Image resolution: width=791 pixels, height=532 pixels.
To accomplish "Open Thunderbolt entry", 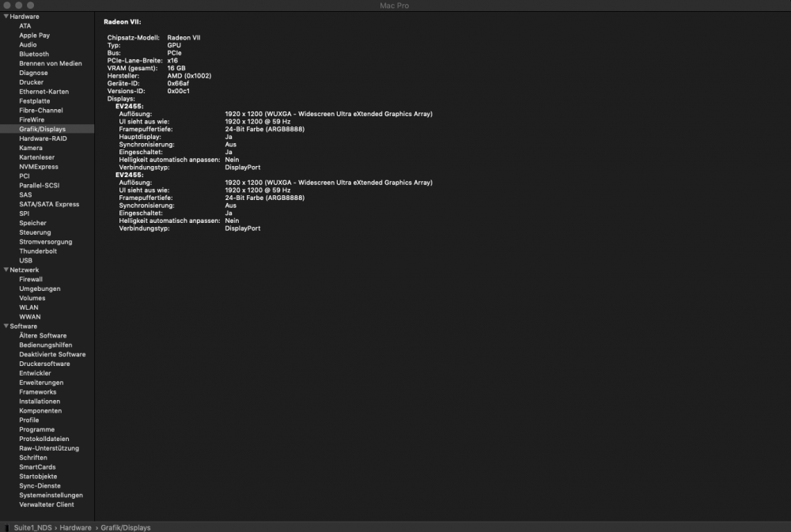I will tap(38, 251).
